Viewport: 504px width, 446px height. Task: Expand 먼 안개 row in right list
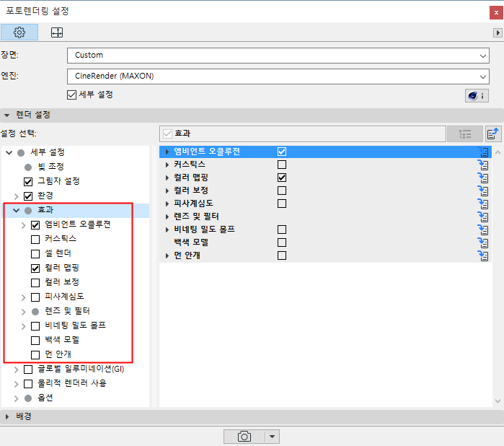pyautogui.click(x=167, y=255)
